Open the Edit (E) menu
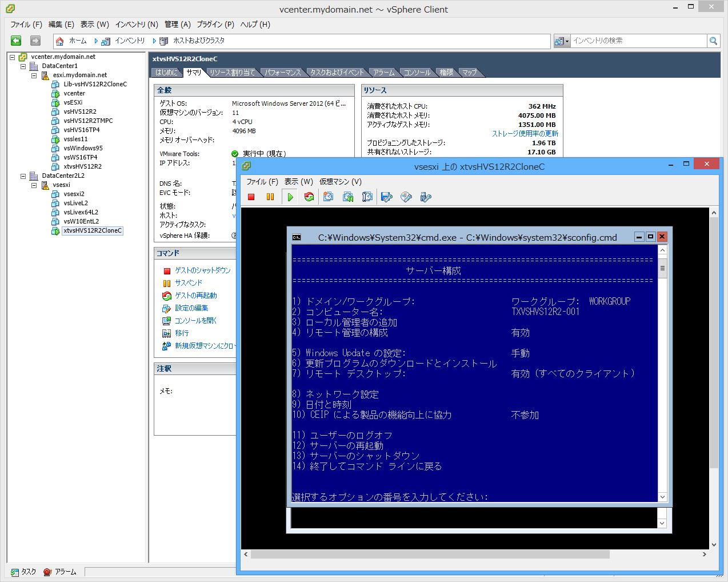 click(61, 25)
